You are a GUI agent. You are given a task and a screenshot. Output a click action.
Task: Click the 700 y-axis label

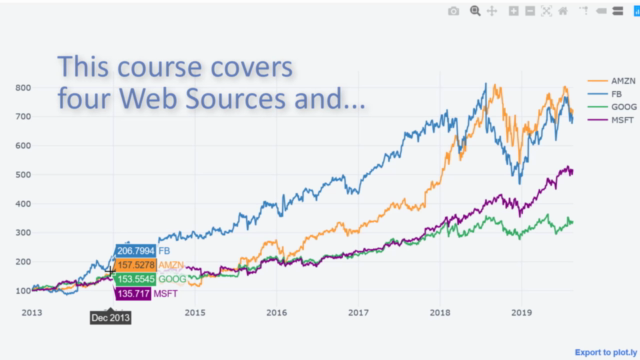23,117
